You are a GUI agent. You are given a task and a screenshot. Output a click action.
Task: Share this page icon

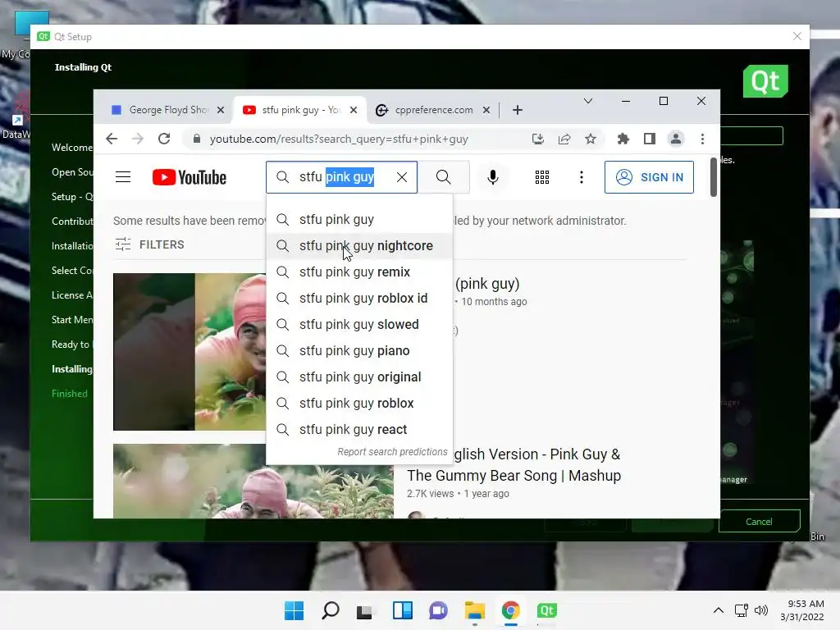564,139
